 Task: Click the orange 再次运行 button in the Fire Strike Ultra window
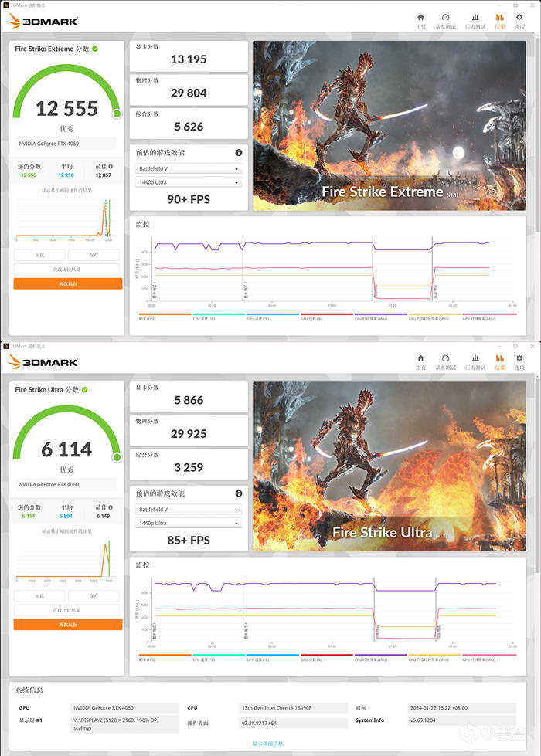pyautogui.click(x=68, y=625)
